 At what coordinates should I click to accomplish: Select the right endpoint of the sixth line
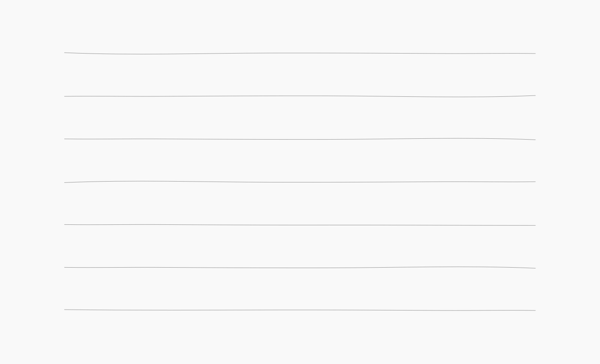[535, 268]
